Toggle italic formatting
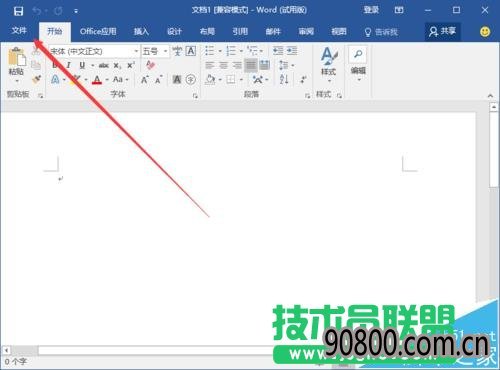Viewport: 500px width, 370px height. coord(69,65)
